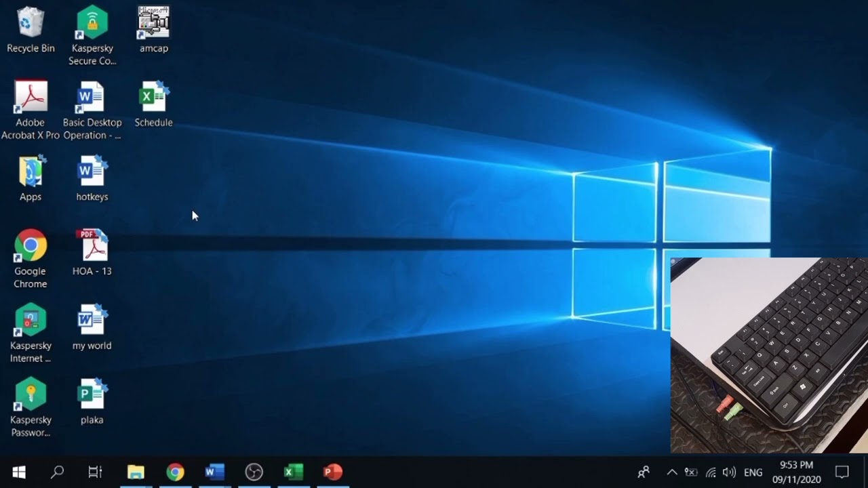The image size is (868, 488).
Task: Select the amcap desktop shortcut
Action: [154, 30]
